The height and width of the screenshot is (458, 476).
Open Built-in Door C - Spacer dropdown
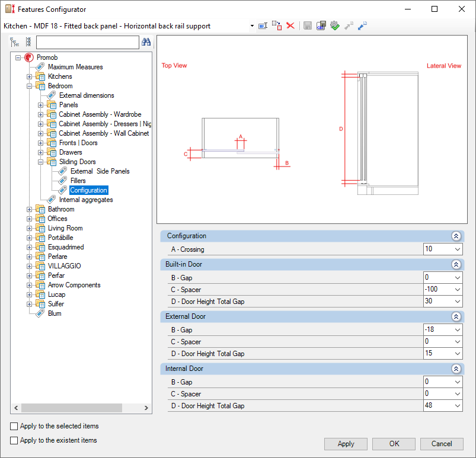click(x=458, y=289)
